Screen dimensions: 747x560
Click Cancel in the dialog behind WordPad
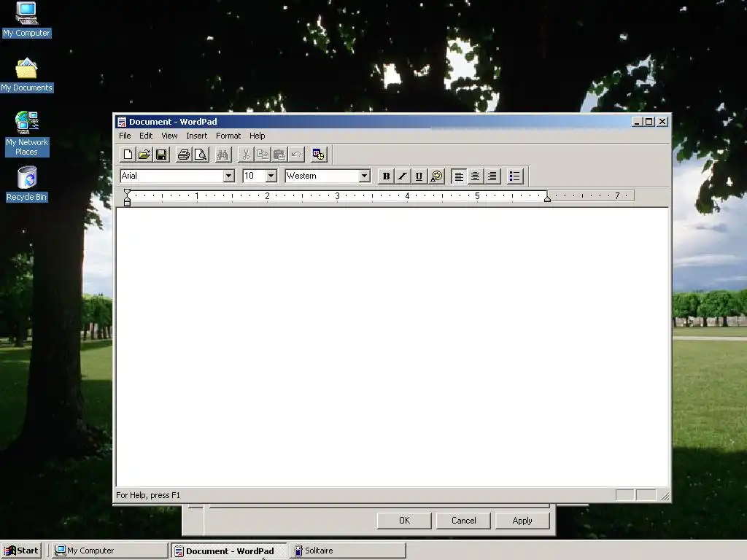point(463,521)
